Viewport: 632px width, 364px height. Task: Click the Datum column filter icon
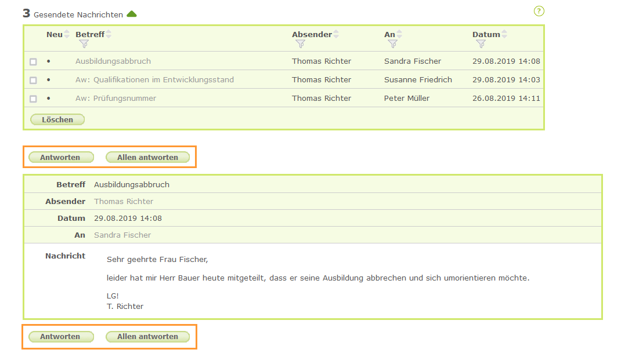(x=481, y=43)
